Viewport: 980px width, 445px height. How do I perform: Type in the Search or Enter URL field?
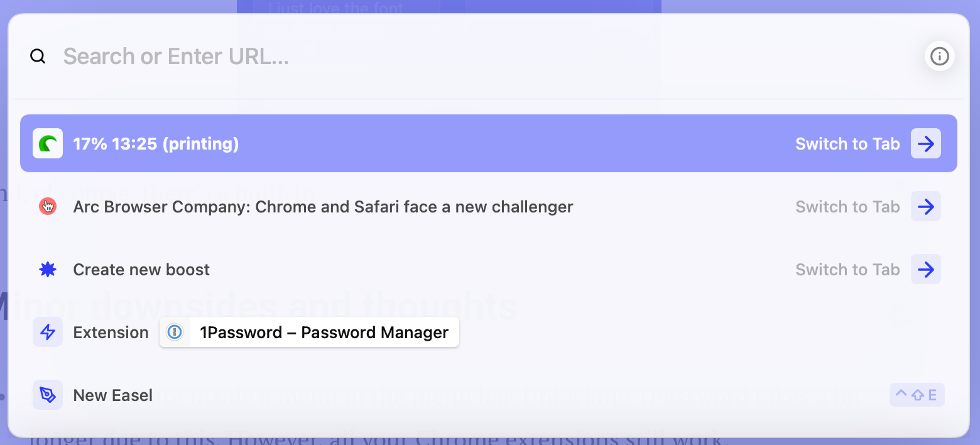click(x=440, y=57)
